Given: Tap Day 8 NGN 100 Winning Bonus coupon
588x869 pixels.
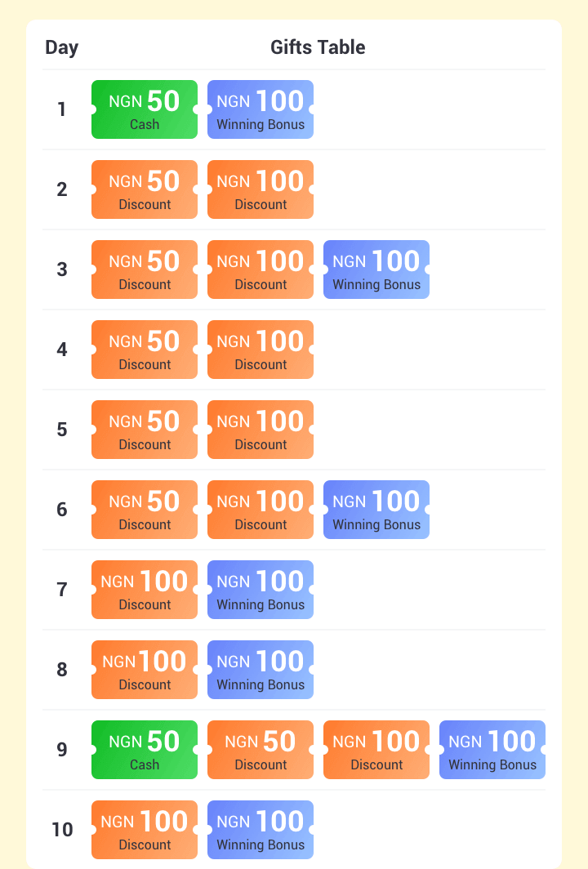Looking at the screenshot, I should 261,670.
